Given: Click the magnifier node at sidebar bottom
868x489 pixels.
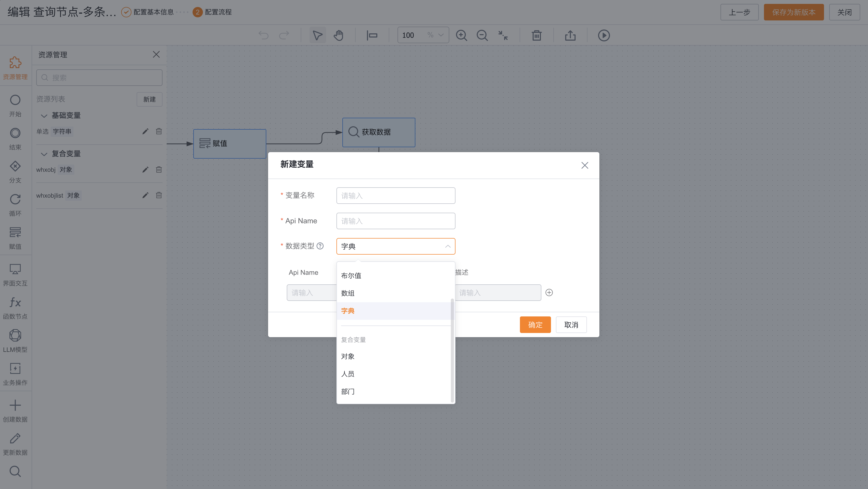Looking at the screenshot, I should point(15,471).
